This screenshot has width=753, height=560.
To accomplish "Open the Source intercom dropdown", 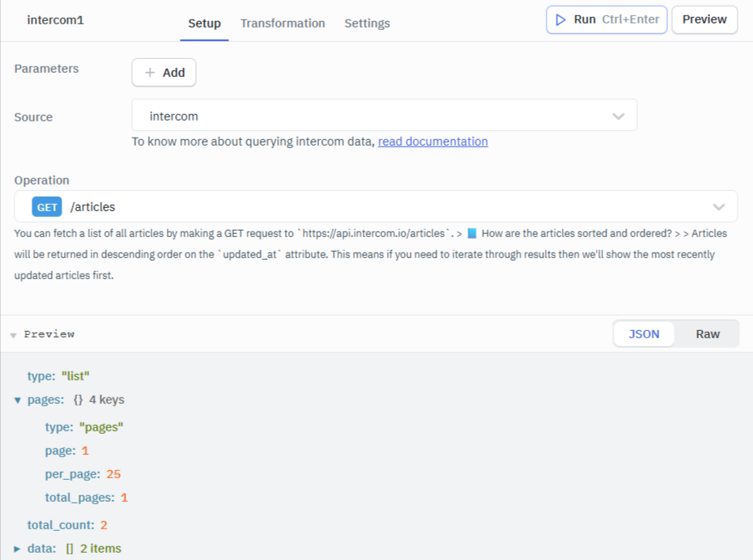I will 384,115.
